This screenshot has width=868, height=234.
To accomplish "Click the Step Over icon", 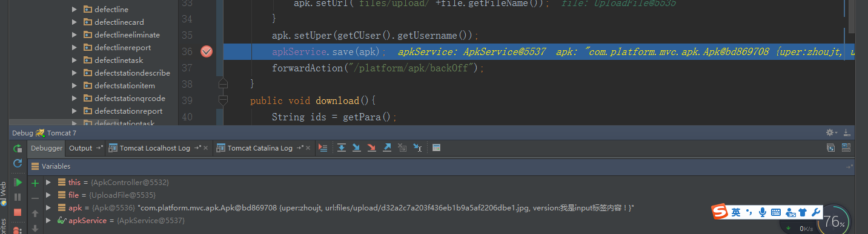I will tap(342, 148).
